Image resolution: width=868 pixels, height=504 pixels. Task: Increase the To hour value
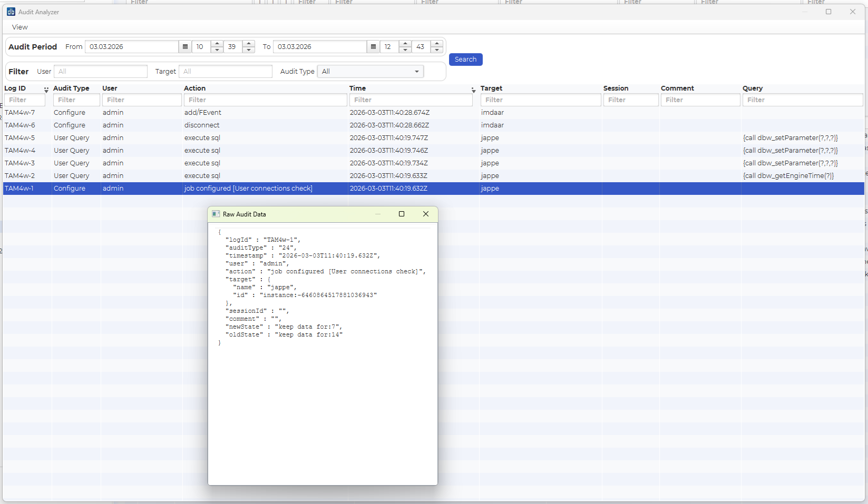tap(405, 44)
